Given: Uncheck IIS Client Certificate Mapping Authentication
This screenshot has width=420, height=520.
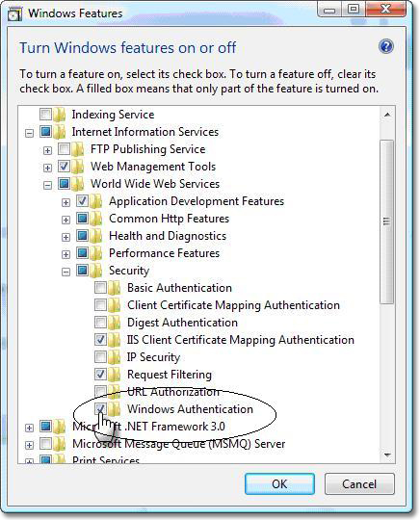Looking at the screenshot, I should pyautogui.click(x=100, y=340).
